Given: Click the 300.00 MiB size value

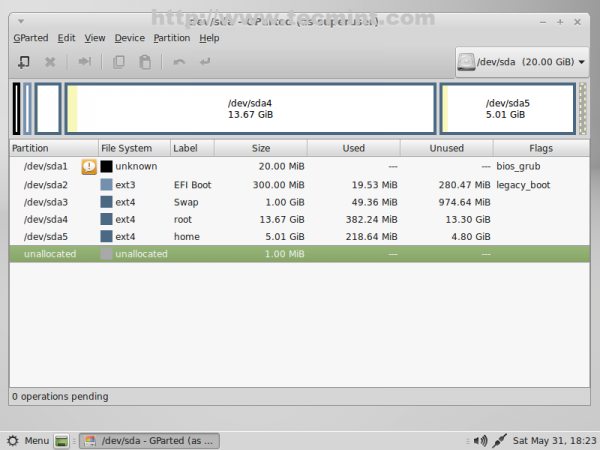Looking at the screenshot, I should pos(279,185).
